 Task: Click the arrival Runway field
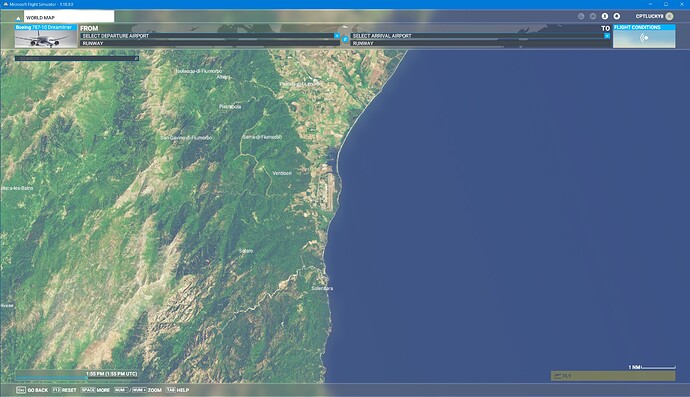click(480, 43)
